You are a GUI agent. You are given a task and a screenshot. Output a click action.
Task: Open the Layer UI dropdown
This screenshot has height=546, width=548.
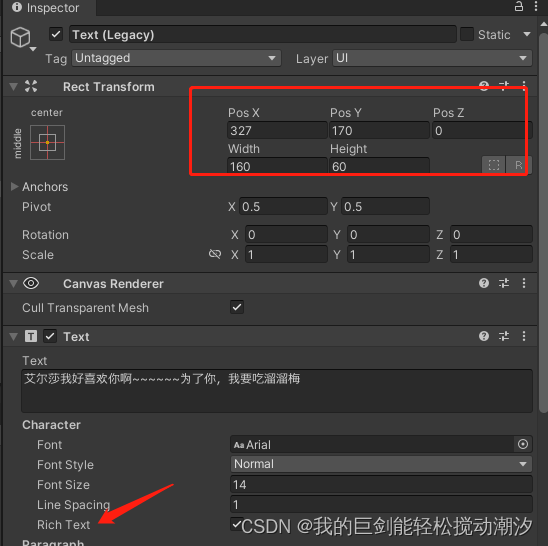click(432, 58)
